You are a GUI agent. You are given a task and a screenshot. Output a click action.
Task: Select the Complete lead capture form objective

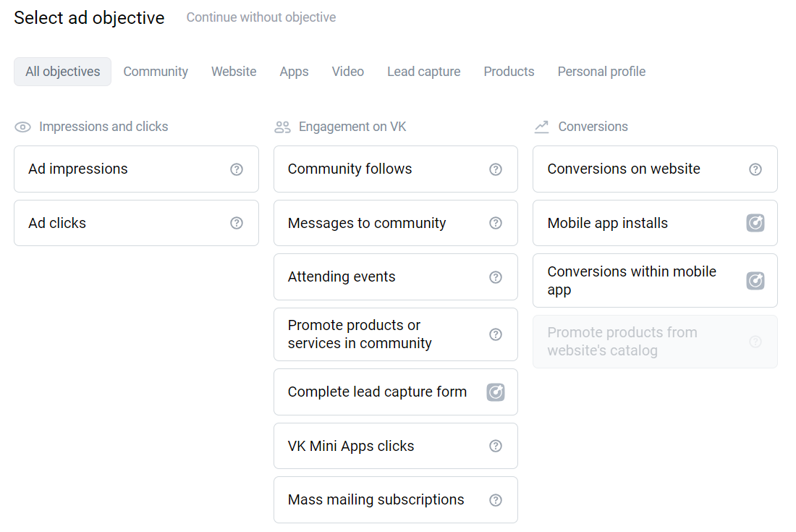tap(395, 392)
